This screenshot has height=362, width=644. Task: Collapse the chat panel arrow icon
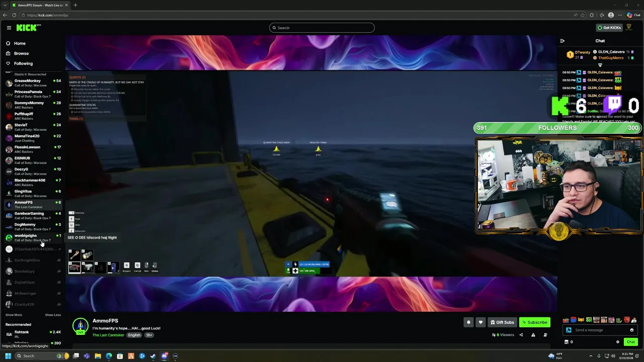[x=562, y=41]
